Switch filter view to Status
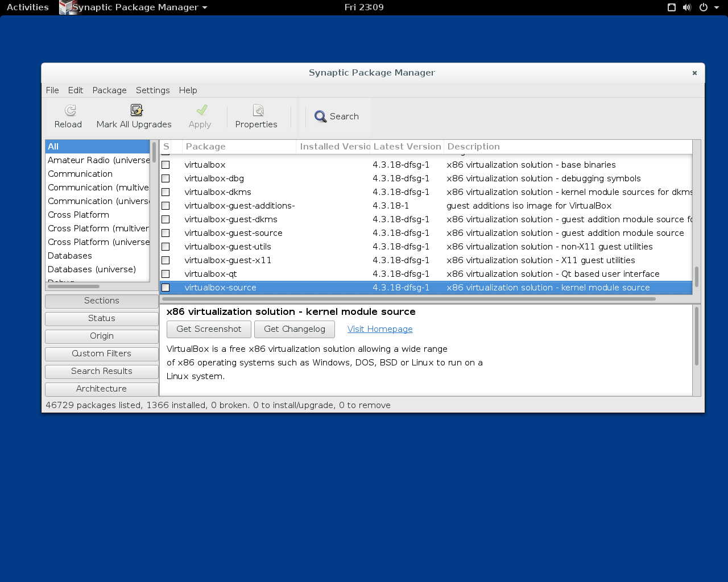Viewport: 728px width, 582px height. tap(102, 318)
